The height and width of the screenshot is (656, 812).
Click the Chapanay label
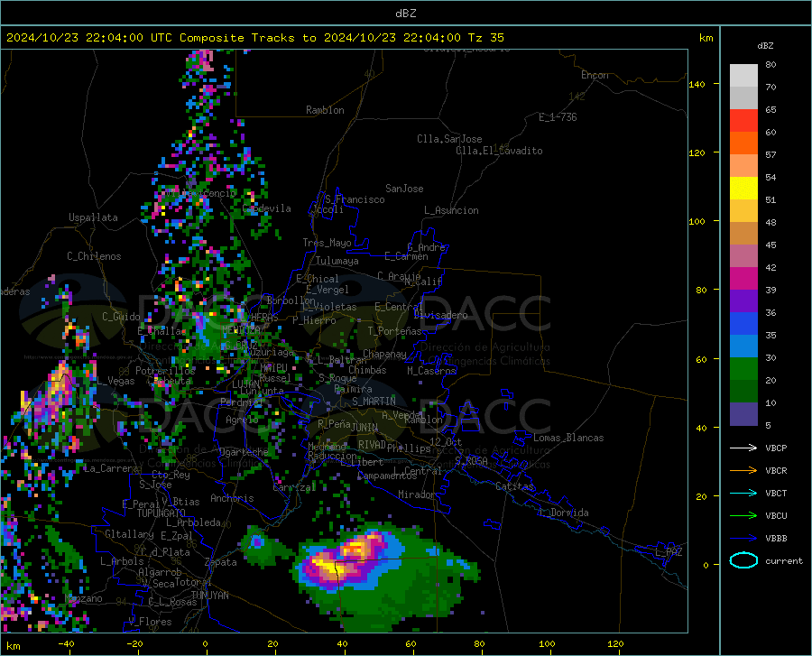click(384, 354)
